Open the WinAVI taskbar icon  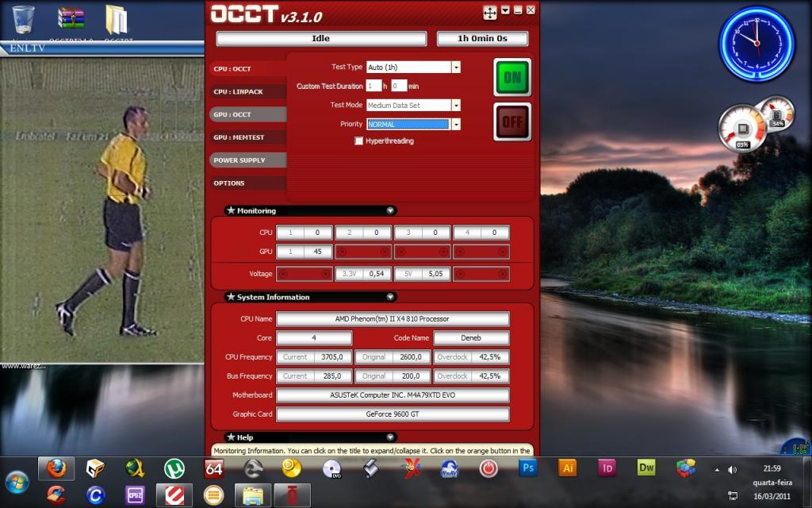click(x=449, y=468)
